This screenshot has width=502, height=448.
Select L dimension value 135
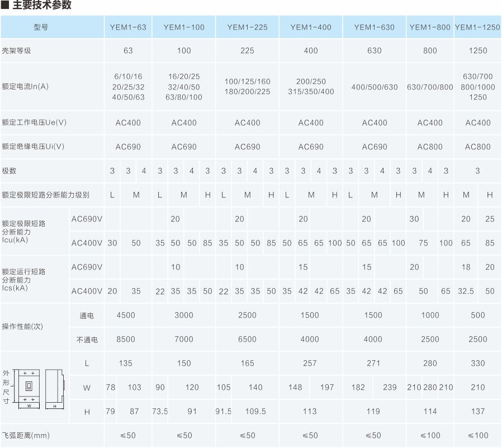pyautogui.click(x=125, y=363)
